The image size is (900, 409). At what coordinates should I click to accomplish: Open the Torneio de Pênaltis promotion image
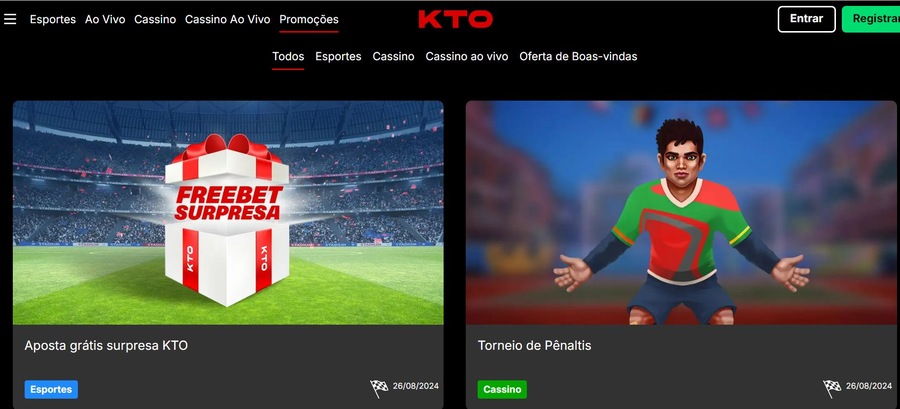681,213
